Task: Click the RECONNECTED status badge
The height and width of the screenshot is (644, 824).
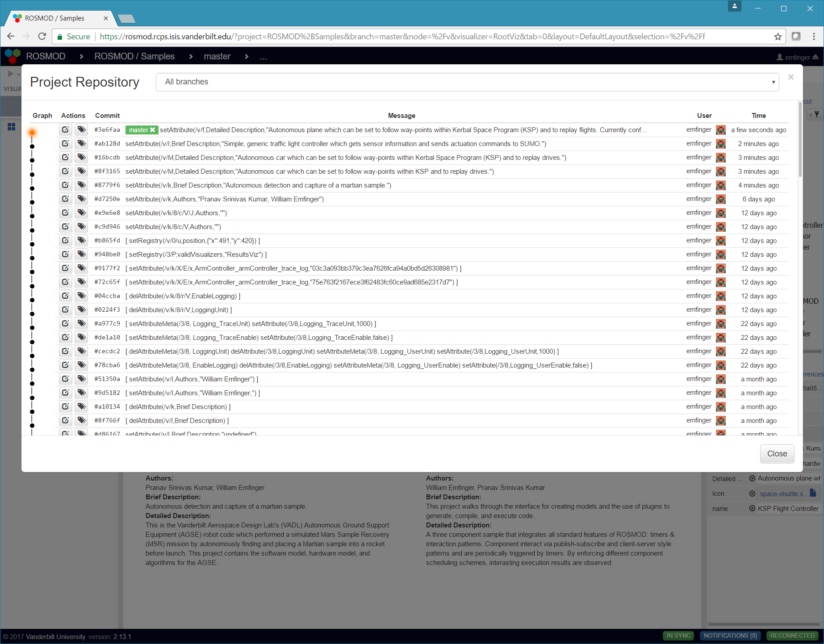Action: click(792, 636)
